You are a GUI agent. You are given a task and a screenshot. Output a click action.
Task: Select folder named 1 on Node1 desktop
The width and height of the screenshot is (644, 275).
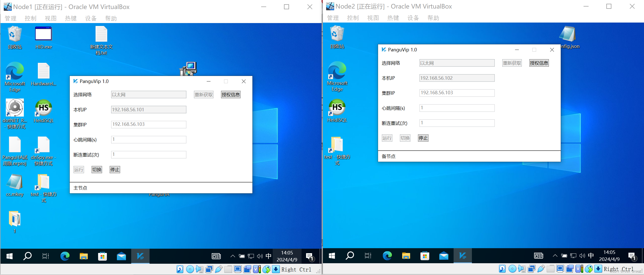coord(15,222)
